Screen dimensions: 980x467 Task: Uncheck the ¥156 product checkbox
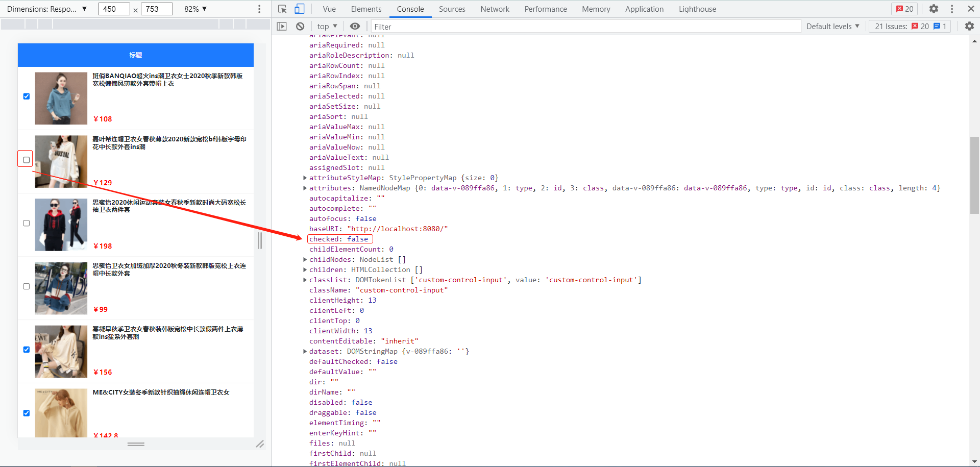pos(27,350)
